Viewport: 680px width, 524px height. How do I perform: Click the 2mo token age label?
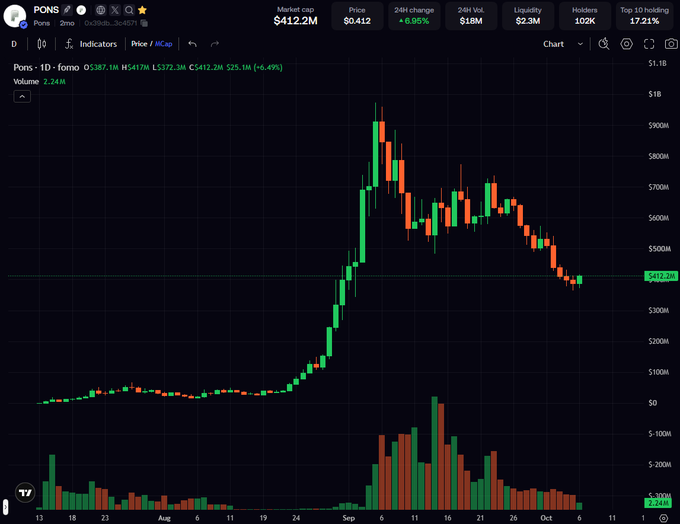point(67,23)
